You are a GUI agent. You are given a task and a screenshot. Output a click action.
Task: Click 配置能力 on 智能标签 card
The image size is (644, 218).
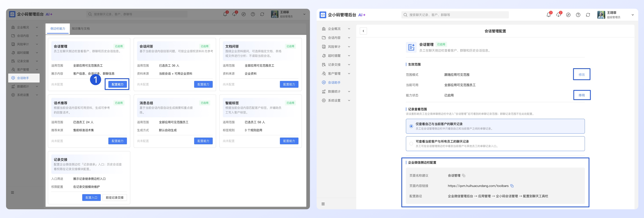tap(289, 141)
